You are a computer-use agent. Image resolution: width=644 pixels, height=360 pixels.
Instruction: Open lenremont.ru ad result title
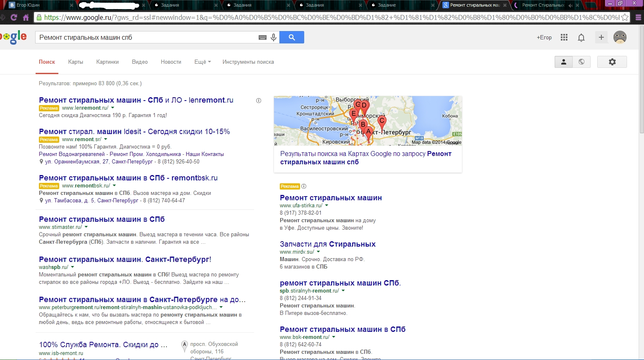[x=136, y=100]
